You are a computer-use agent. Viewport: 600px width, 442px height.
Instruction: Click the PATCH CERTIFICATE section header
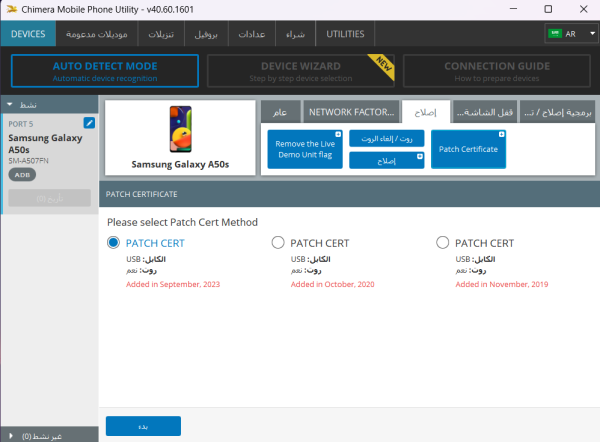(349, 194)
